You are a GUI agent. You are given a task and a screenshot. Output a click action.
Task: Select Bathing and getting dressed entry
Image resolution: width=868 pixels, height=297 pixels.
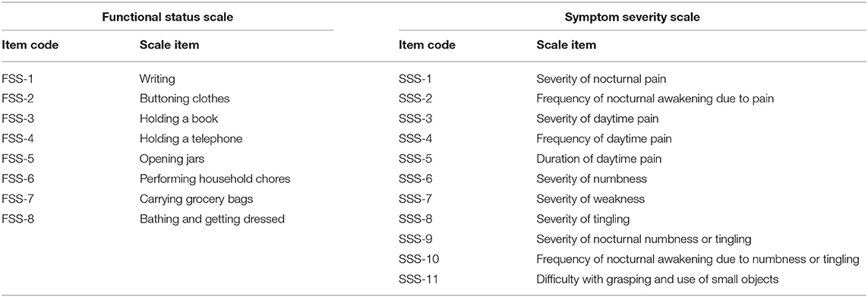click(x=212, y=219)
